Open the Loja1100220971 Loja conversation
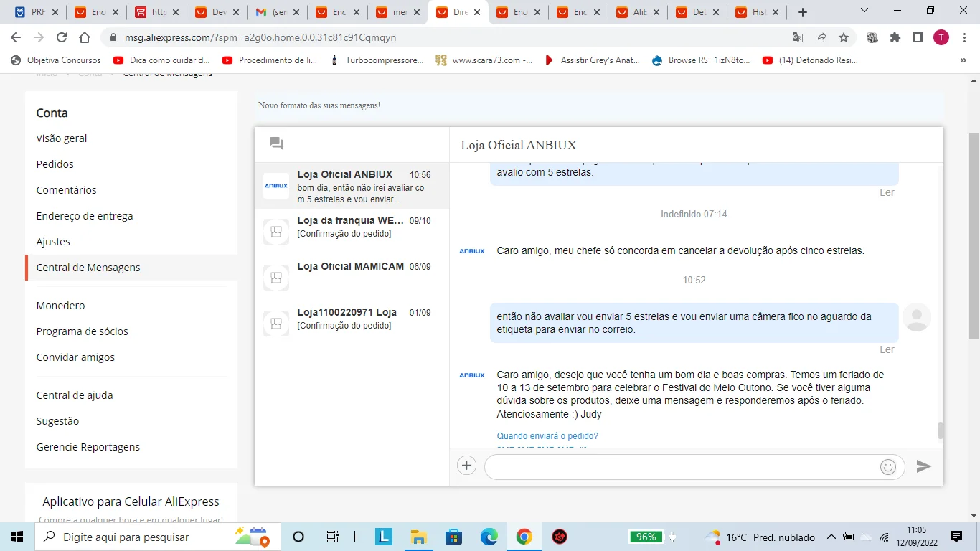Viewport: 980px width, 551px height. 352,324
